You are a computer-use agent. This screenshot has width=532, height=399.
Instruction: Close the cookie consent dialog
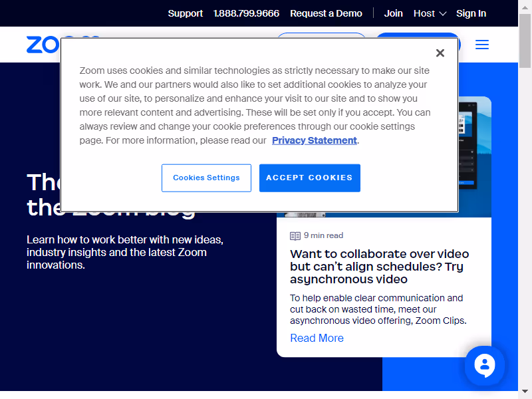pyautogui.click(x=440, y=53)
